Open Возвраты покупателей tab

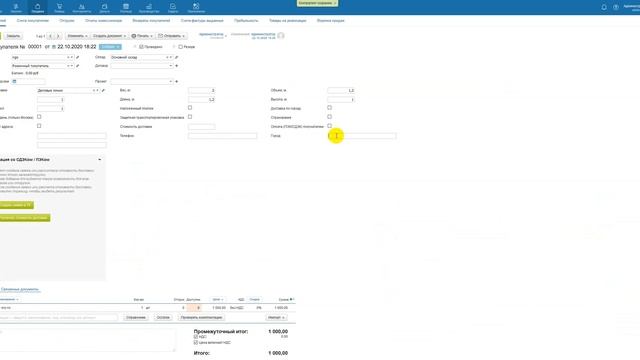tap(151, 20)
